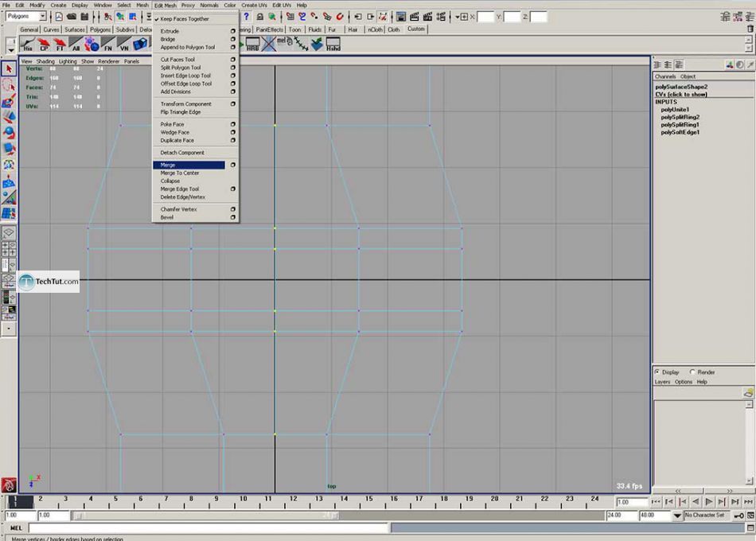Click the MEL command line input field
The image size is (756, 541).
(x=208, y=528)
